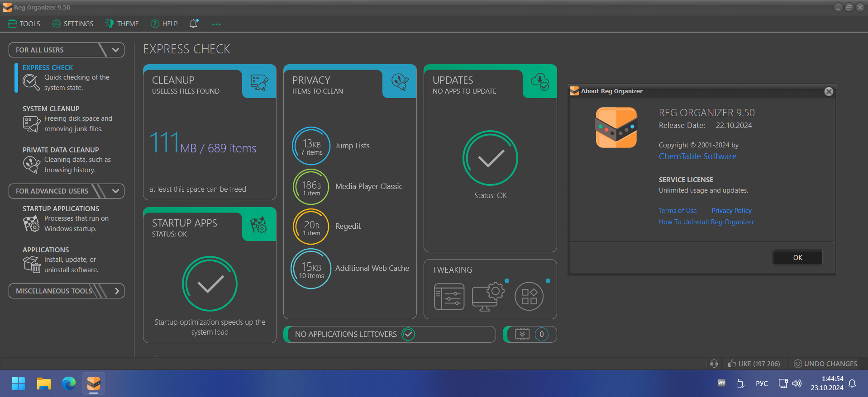The height and width of the screenshot is (397, 868).
Task: Open System Cleanup from the sidebar
Action: click(x=68, y=119)
